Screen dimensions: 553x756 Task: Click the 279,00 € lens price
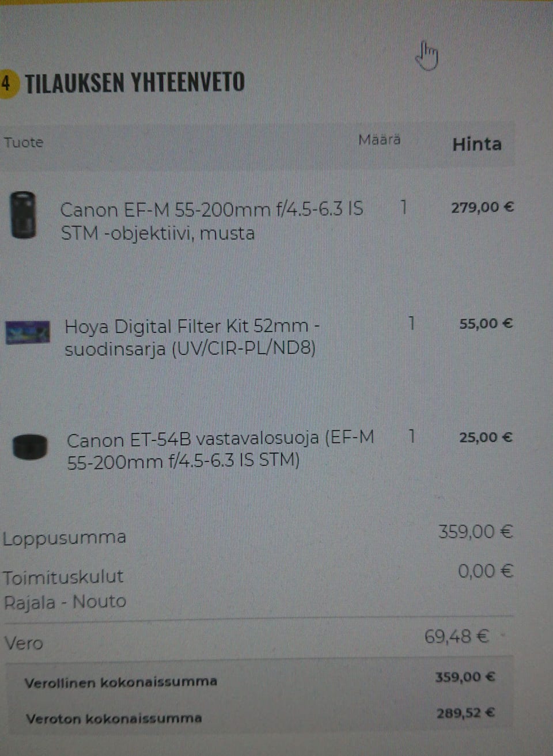click(x=482, y=207)
